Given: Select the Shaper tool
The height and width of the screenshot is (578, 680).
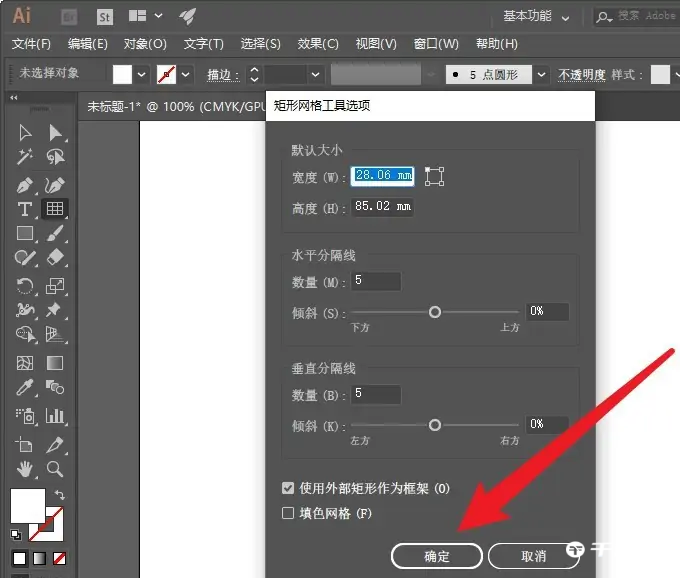Looking at the screenshot, I should coord(25,258).
